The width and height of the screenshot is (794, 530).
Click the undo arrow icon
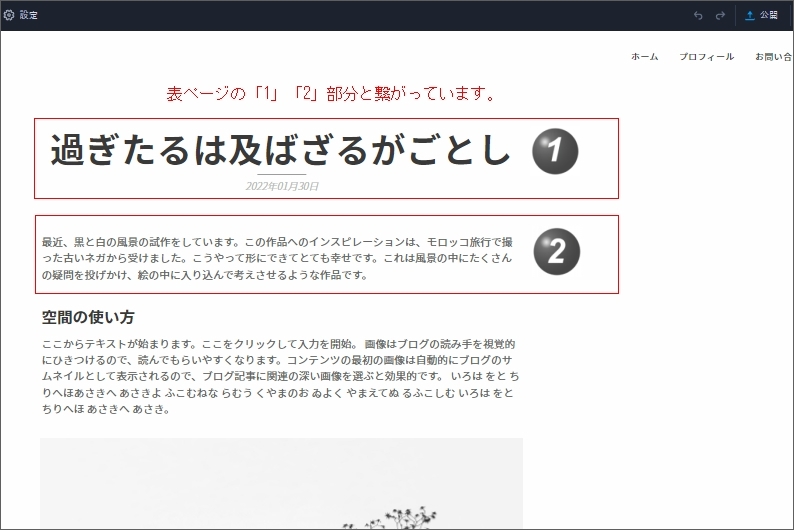(698, 15)
